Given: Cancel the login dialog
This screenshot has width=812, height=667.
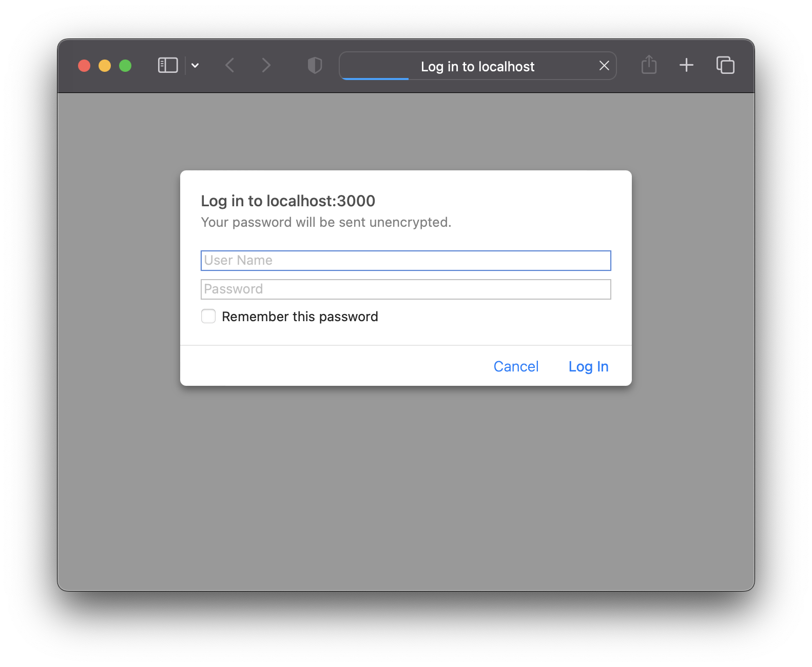Looking at the screenshot, I should tap(516, 366).
